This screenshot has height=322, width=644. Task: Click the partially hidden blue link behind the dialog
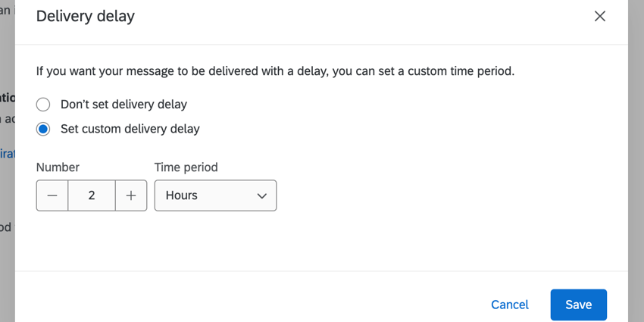[7, 154]
